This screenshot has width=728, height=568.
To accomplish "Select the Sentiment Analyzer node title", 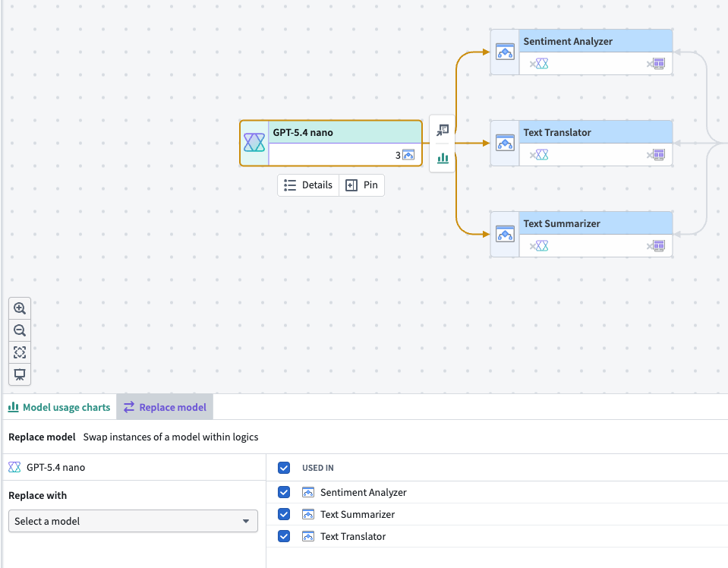I will click(568, 41).
